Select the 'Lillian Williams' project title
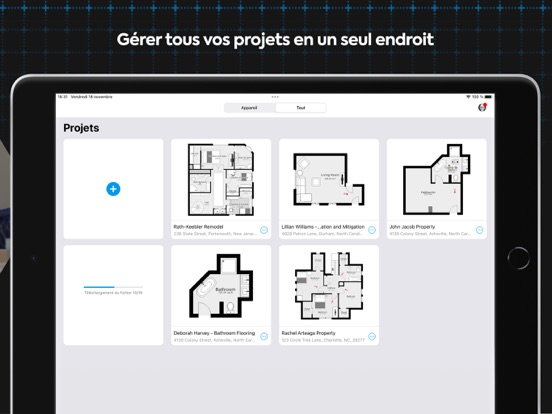Image resolution: width=552 pixels, height=414 pixels. click(323, 227)
